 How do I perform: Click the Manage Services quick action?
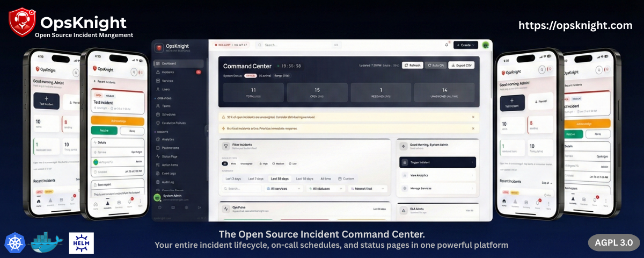[x=437, y=189]
